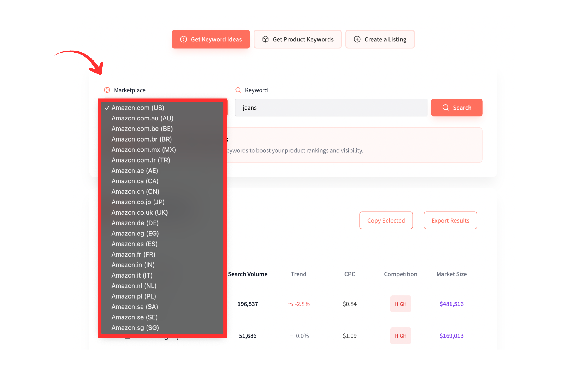The height and width of the screenshot is (368, 588).
Task: Choose Amazon.co.uk (UK) marketplace
Action: pos(139,212)
